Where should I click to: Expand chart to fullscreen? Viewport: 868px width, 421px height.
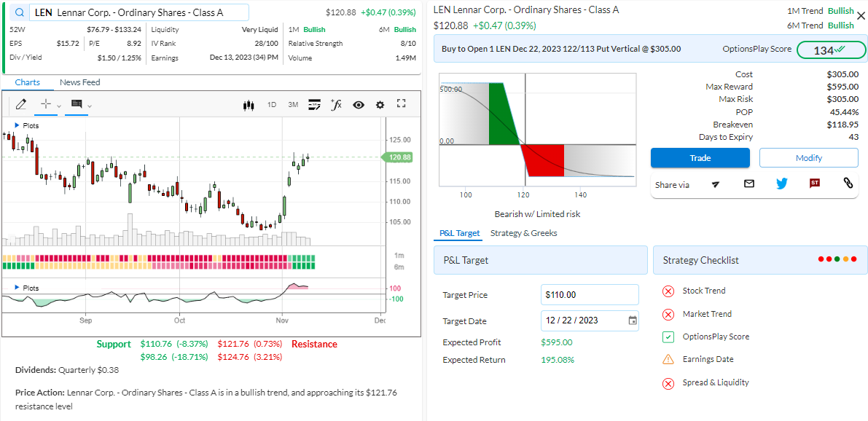coord(402,103)
